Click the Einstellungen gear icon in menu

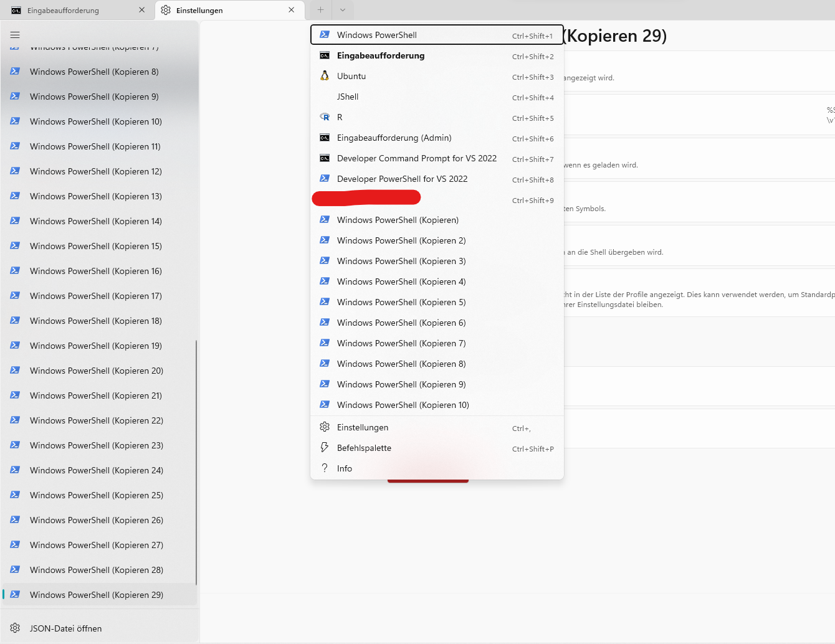tap(325, 427)
